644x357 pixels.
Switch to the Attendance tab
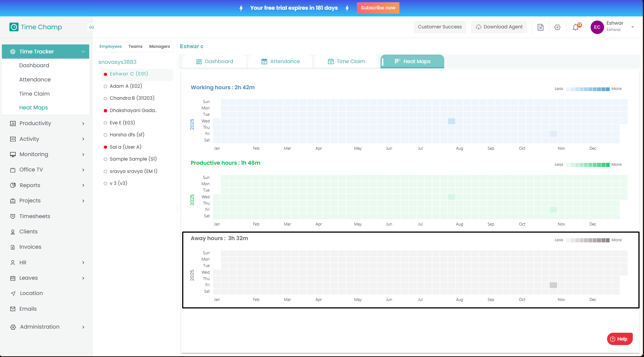[x=280, y=62]
